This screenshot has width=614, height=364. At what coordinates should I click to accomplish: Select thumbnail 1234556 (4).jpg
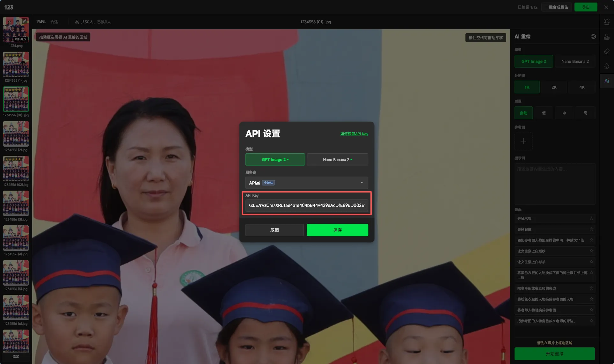pos(16,238)
